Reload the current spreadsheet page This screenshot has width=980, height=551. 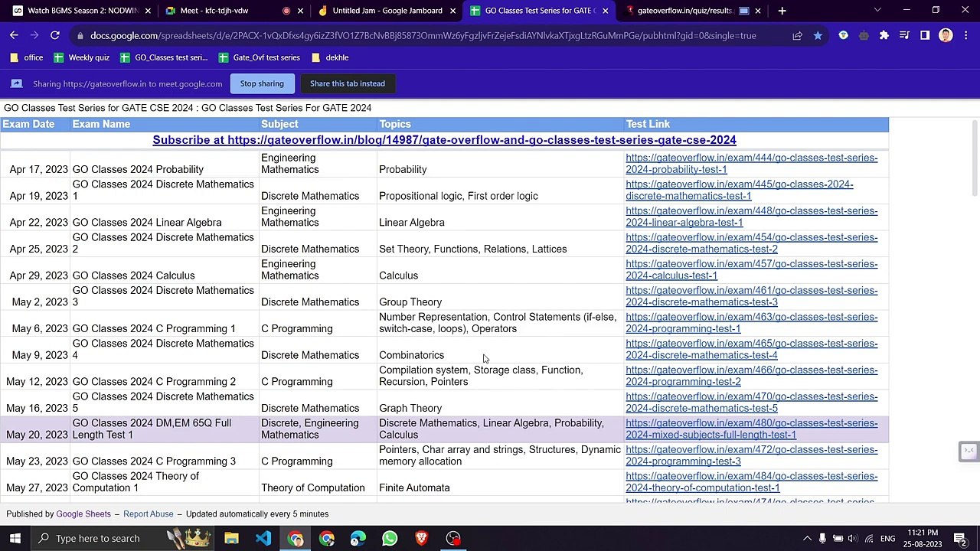pyautogui.click(x=55, y=35)
